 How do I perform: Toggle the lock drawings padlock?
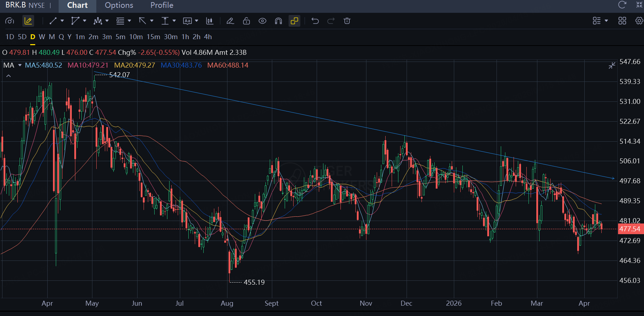coord(246,21)
